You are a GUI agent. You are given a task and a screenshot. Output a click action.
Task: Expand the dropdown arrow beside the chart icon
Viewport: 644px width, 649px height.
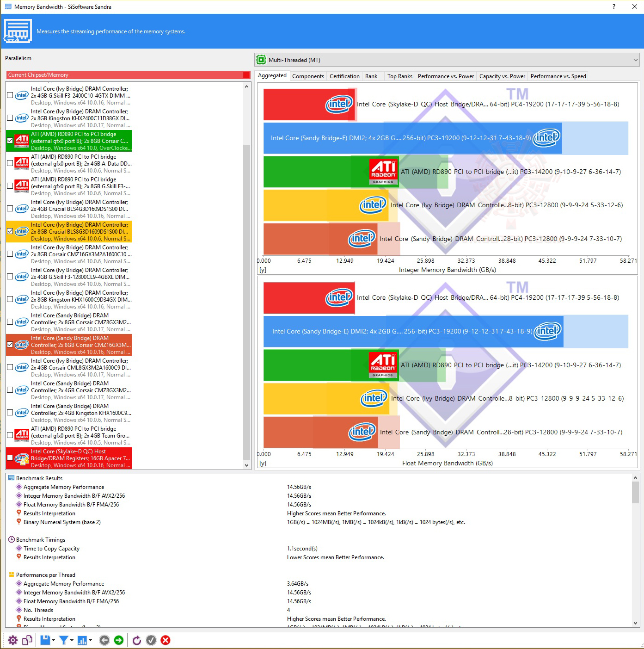(90, 640)
